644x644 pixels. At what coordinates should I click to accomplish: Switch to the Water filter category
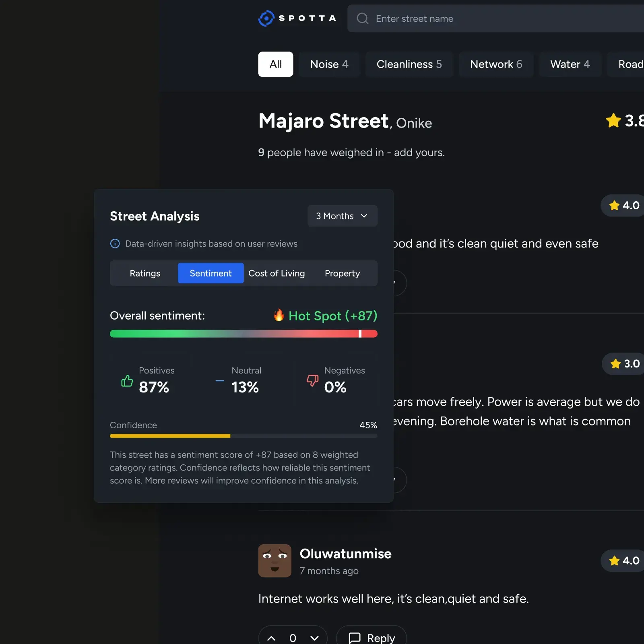tap(570, 64)
